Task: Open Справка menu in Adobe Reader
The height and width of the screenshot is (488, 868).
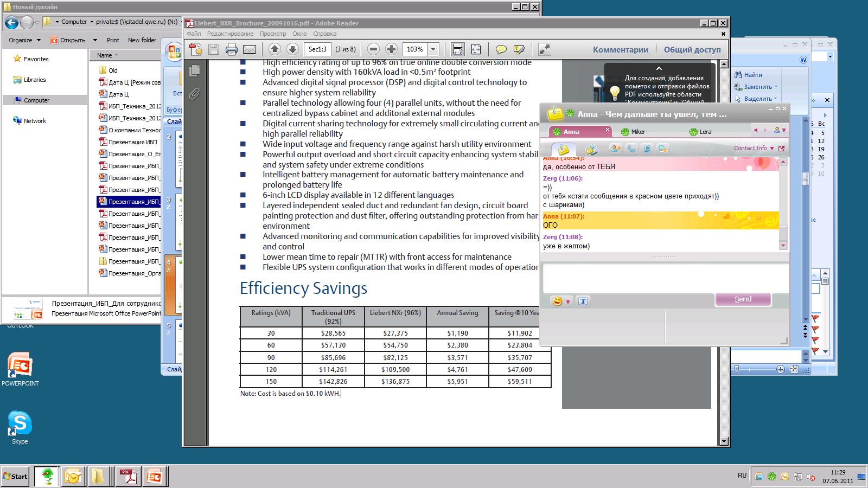Action: pos(325,34)
